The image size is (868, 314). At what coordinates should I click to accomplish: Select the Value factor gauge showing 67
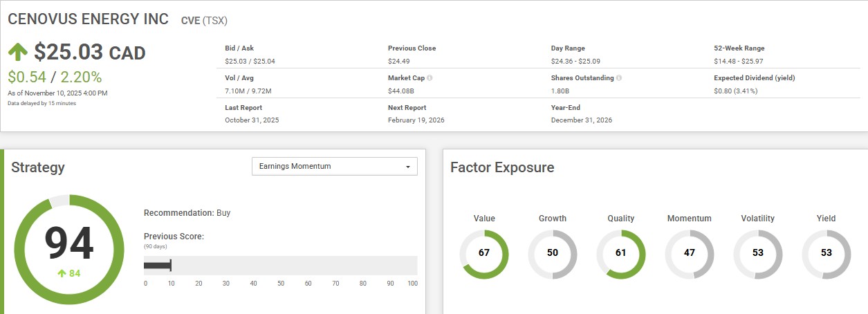483,253
